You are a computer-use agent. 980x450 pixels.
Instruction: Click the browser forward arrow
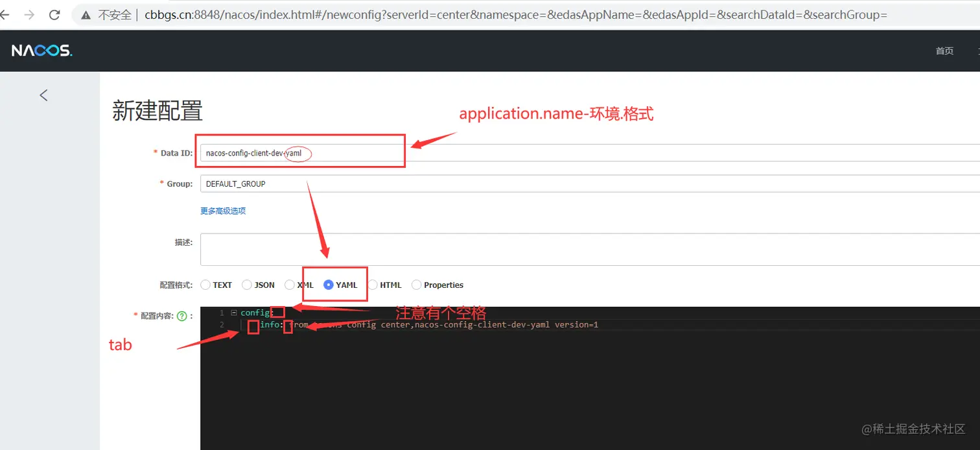[29, 14]
